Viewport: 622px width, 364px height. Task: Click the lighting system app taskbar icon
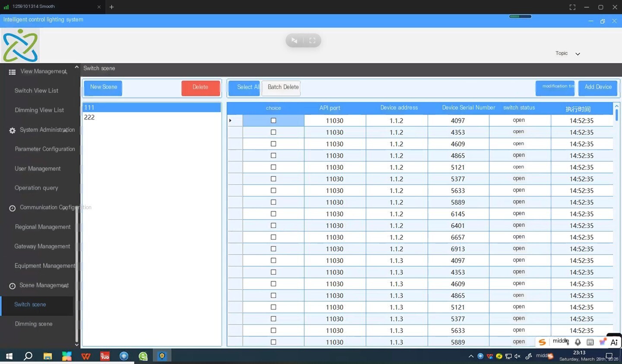coord(162,356)
